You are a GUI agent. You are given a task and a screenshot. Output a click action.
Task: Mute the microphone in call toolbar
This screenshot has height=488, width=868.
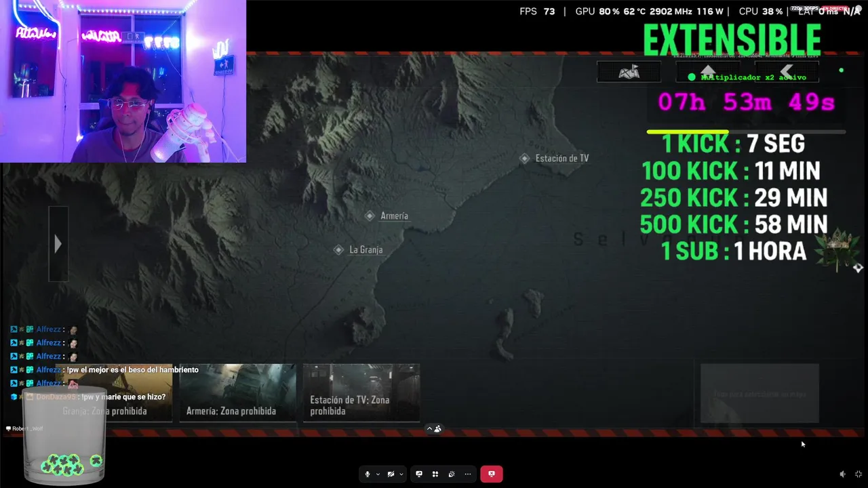368,474
